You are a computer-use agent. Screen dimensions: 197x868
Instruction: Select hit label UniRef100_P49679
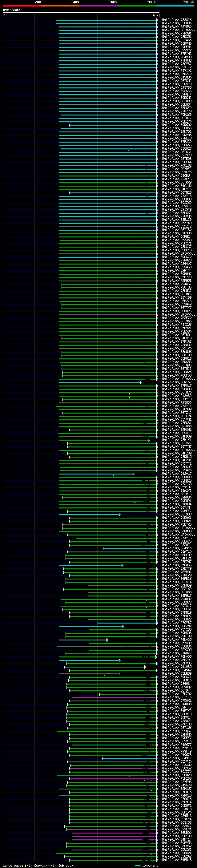177,785
